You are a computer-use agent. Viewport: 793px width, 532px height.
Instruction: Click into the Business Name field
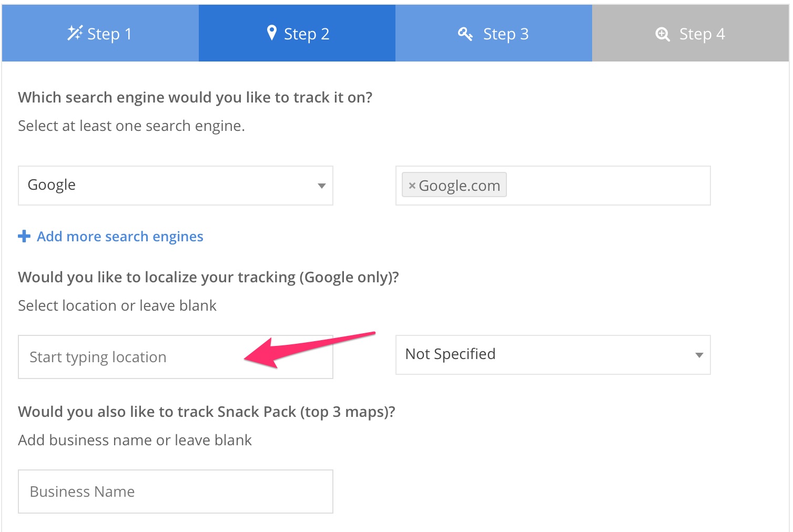click(176, 492)
